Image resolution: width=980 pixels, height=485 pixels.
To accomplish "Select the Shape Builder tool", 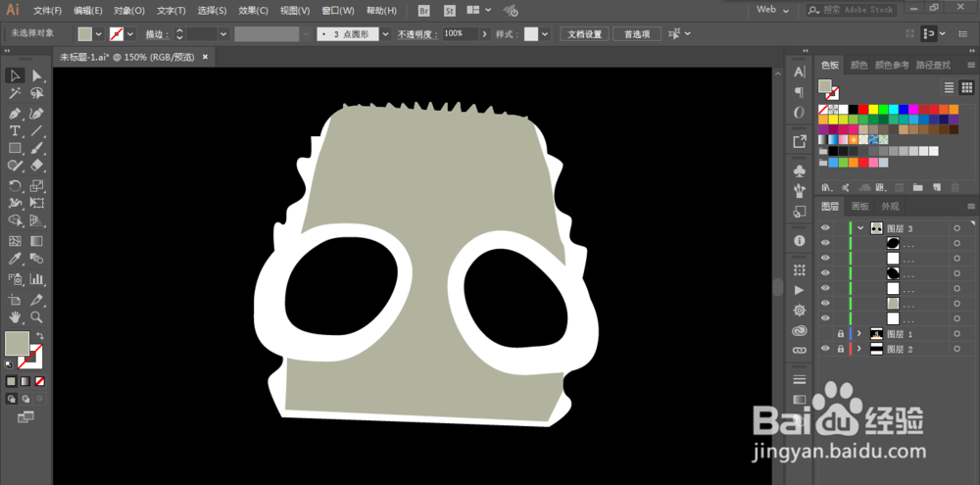I will coord(15,220).
